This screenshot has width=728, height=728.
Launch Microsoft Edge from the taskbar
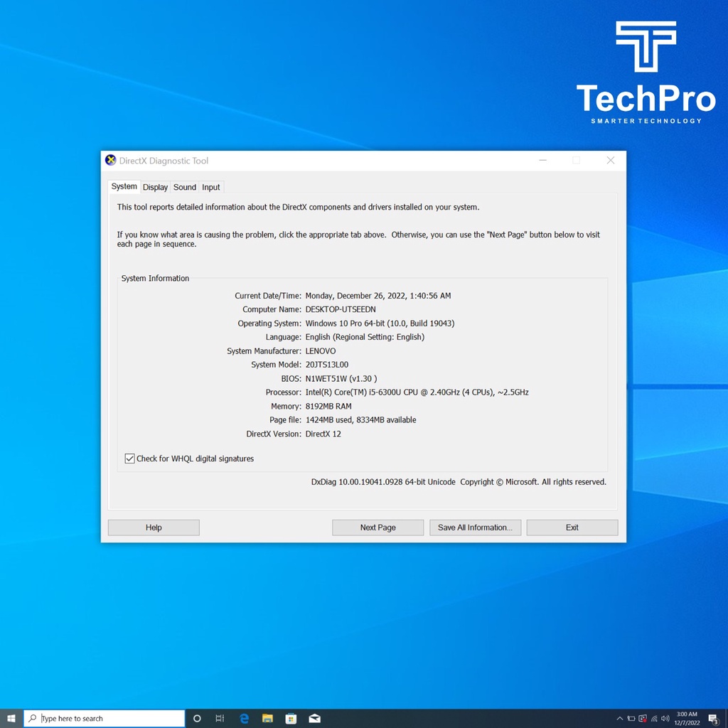(244, 718)
